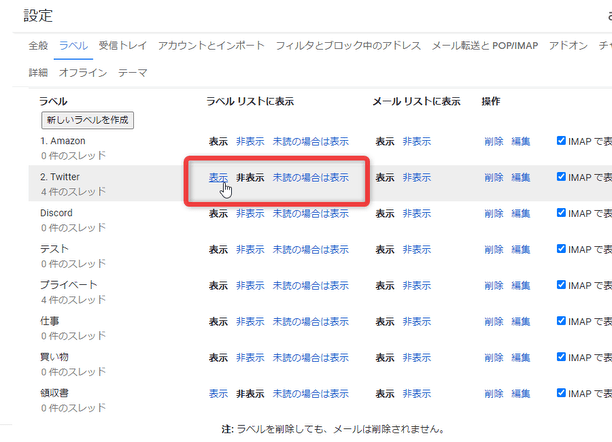The height and width of the screenshot is (442, 612).
Task: Click the 2. Twitter label name
Action: pyautogui.click(x=60, y=177)
